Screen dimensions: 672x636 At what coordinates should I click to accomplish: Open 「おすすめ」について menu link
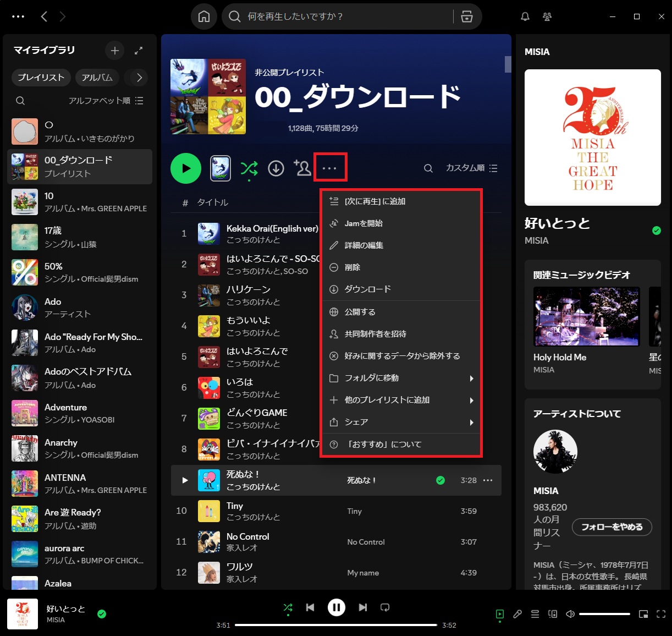point(401,444)
